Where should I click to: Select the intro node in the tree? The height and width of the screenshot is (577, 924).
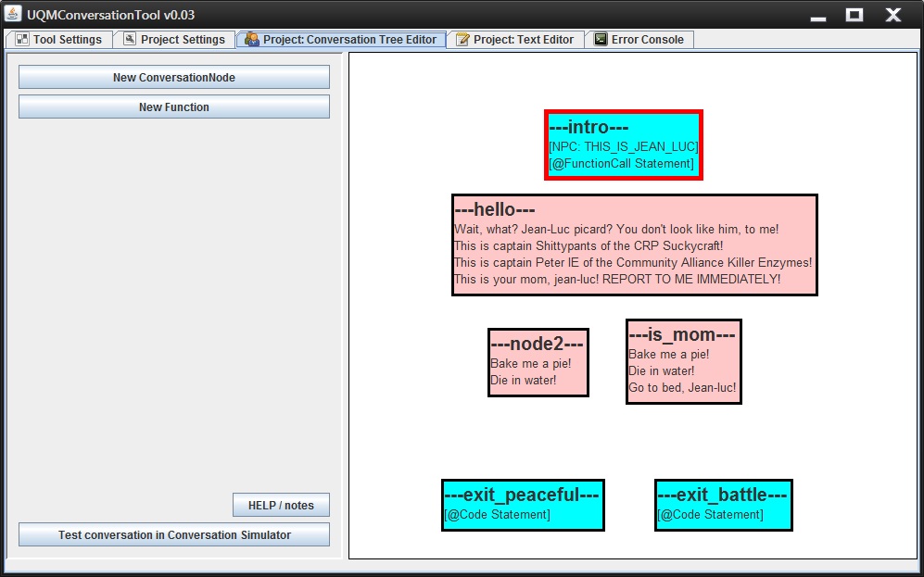click(x=623, y=144)
